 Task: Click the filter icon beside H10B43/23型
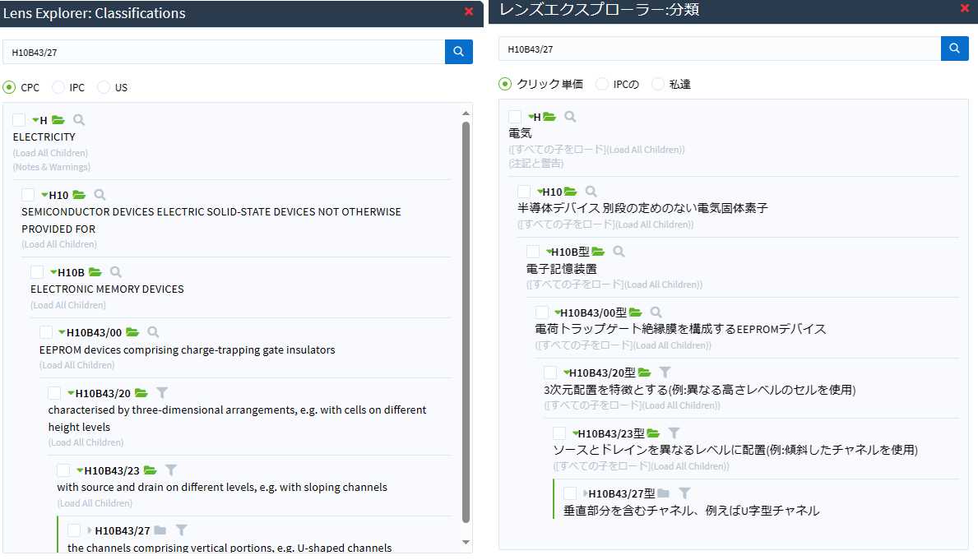coord(674,433)
